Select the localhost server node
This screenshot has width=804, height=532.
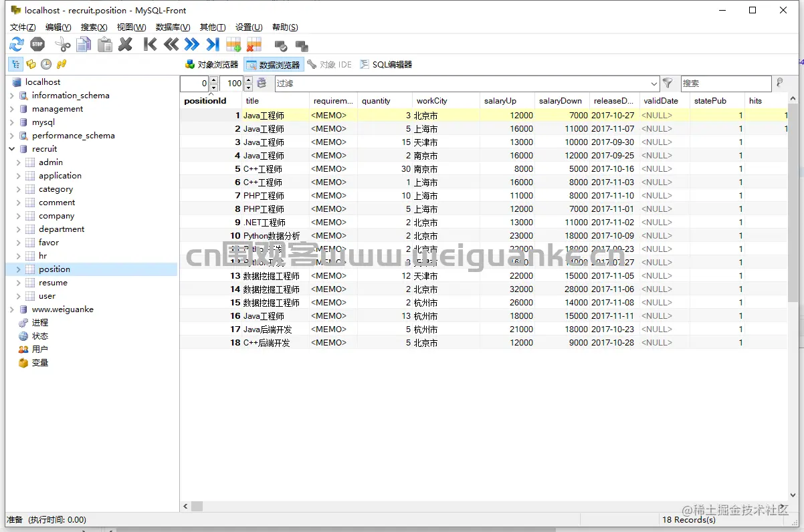43,82
